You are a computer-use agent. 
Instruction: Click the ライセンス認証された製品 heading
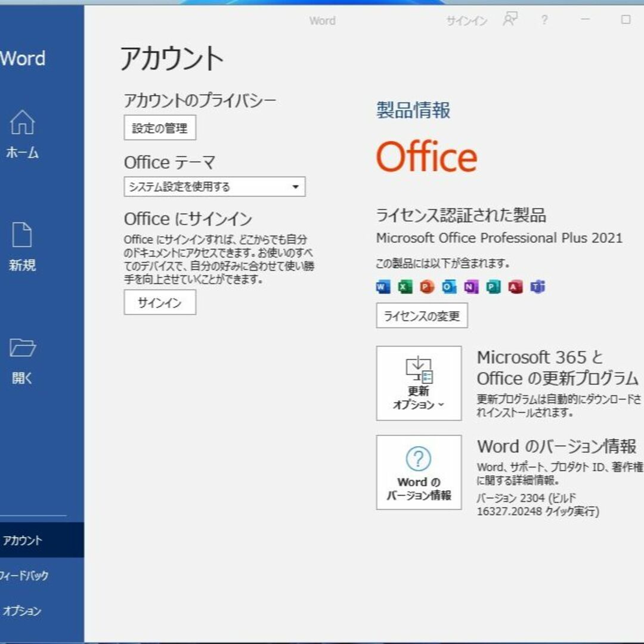pyautogui.click(x=461, y=215)
